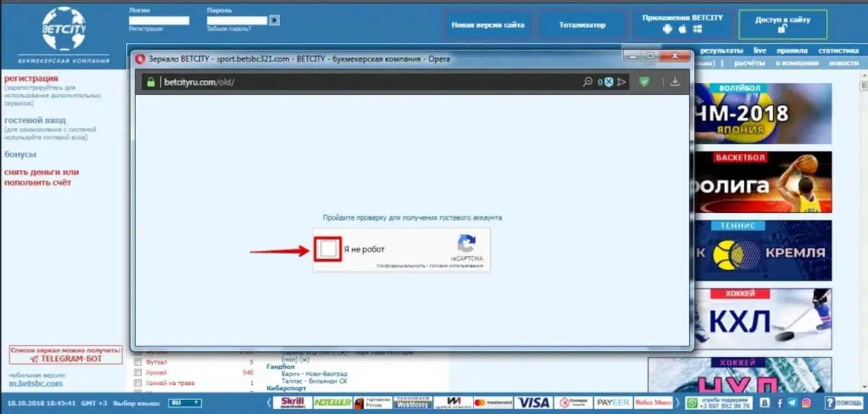Screen dimensions: 868x414
Task: Click the Skrill payment logo
Action: pos(292,402)
